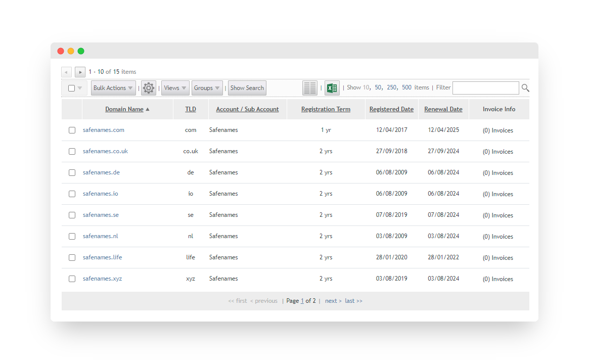Open the safenames.com domain link

[103, 130]
